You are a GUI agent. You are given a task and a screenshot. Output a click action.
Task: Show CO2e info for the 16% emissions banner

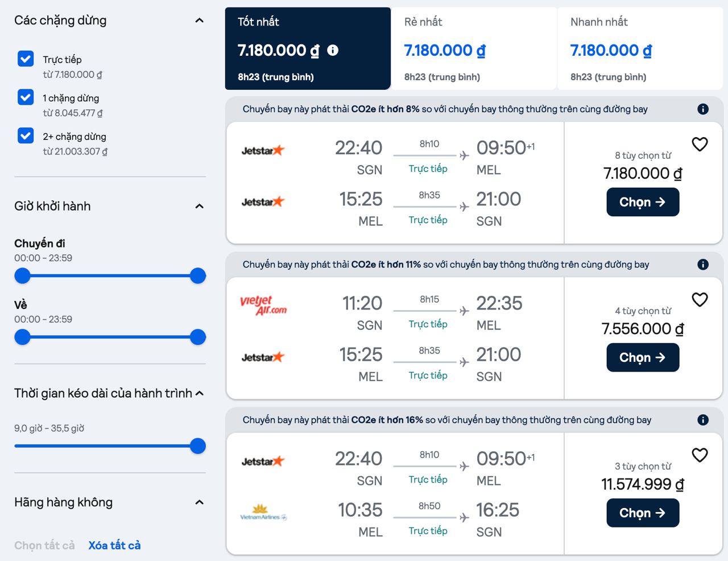pos(703,420)
